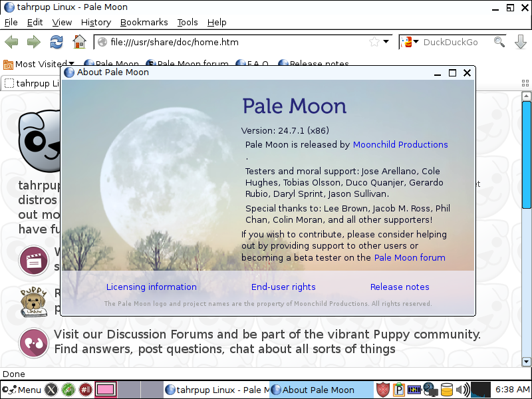
Task: Bookmark this page with the star
Action: [374, 42]
